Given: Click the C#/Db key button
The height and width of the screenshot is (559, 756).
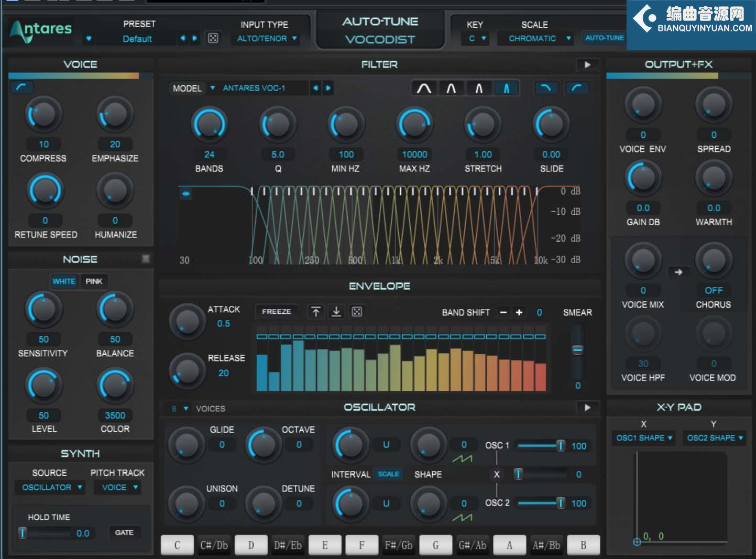Looking at the screenshot, I should pos(214,545).
